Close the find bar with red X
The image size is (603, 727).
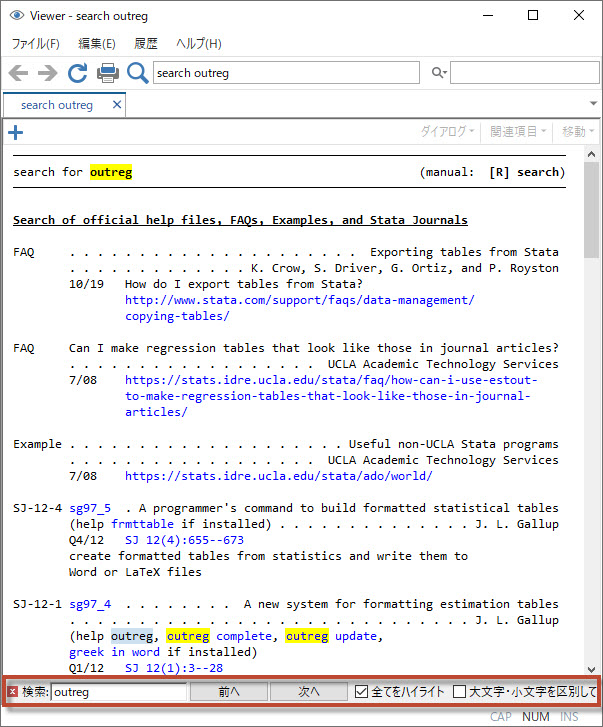[x=13, y=692]
